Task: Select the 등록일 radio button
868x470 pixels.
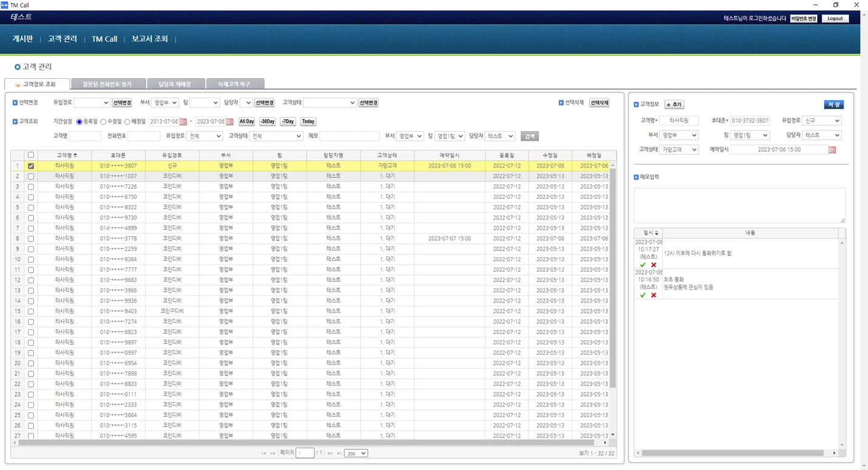Action: pos(79,122)
